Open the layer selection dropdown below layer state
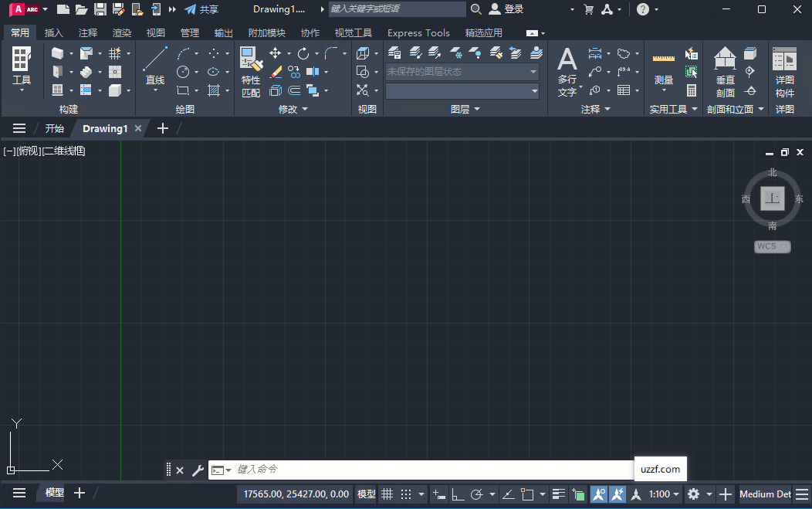812x509 pixels. tap(462, 91)
